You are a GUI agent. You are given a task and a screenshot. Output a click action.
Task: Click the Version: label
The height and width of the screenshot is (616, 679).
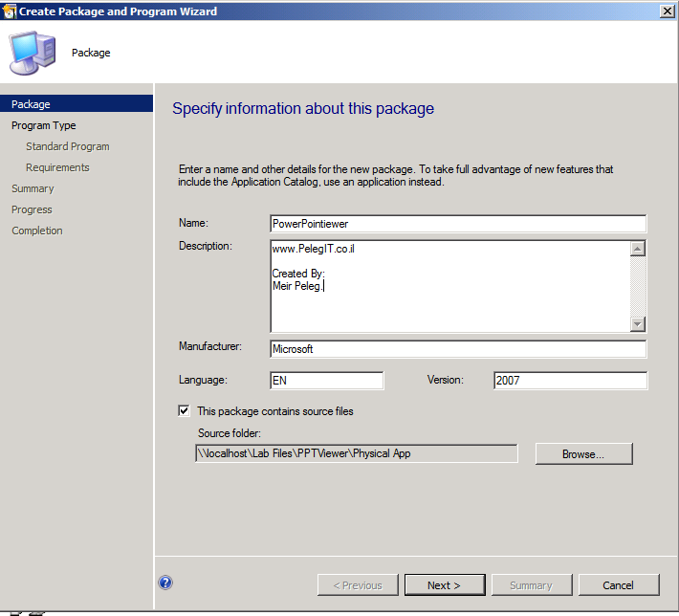tap(445, 380)
